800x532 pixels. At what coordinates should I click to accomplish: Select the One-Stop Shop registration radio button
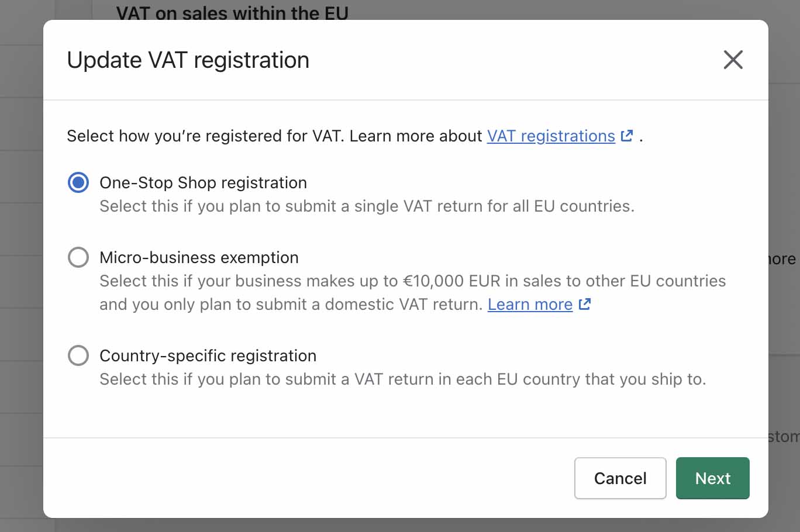[x=78, y=182]
